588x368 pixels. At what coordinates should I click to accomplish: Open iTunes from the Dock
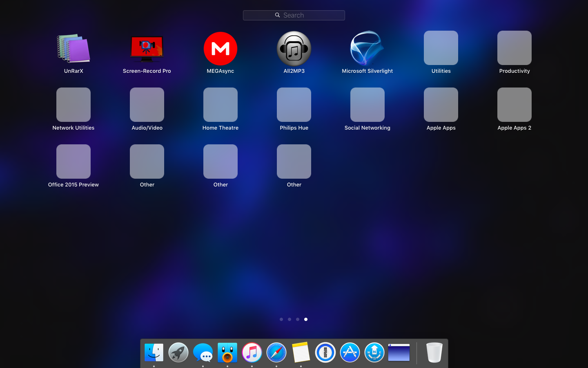(x=252, y=352)
